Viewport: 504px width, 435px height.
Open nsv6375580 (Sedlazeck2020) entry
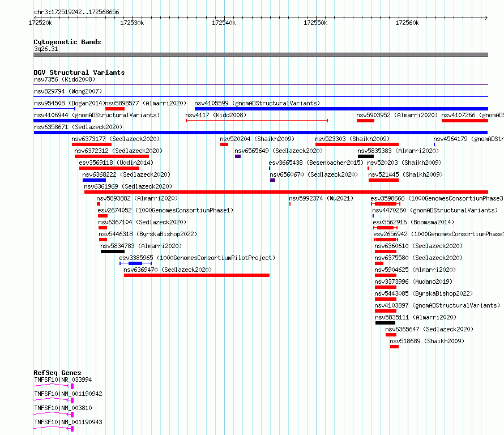click(x=418, y=258)
